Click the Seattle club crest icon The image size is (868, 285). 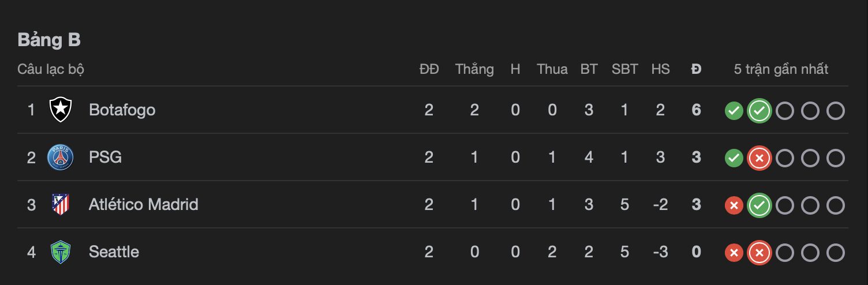coord(61,252)
